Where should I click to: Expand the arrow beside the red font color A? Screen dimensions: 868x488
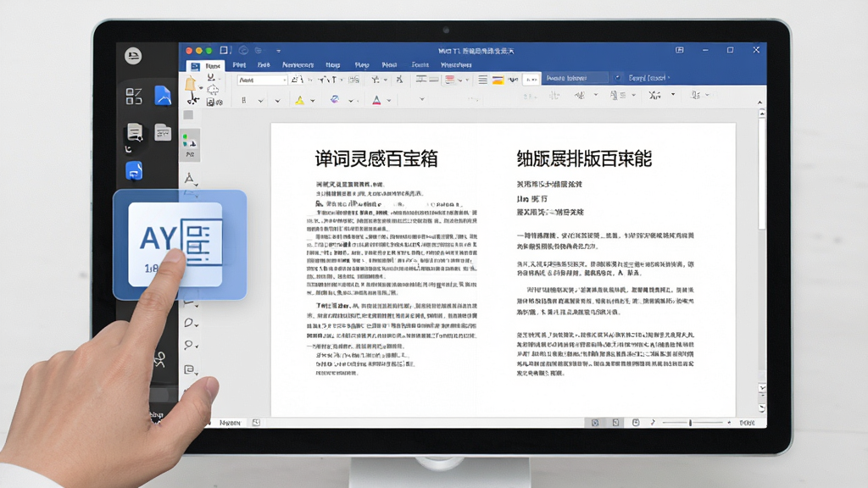pyautogui.click(x=389, y=101)
